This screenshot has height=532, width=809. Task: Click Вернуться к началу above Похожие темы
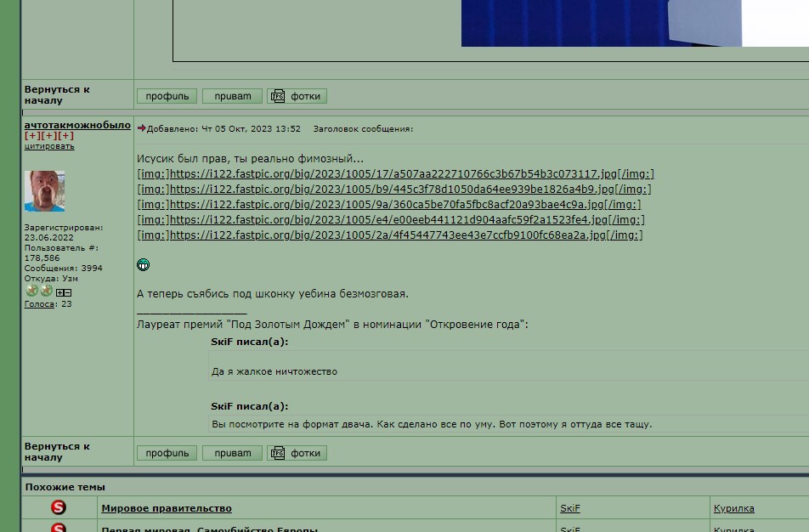[x=57, y=452]
